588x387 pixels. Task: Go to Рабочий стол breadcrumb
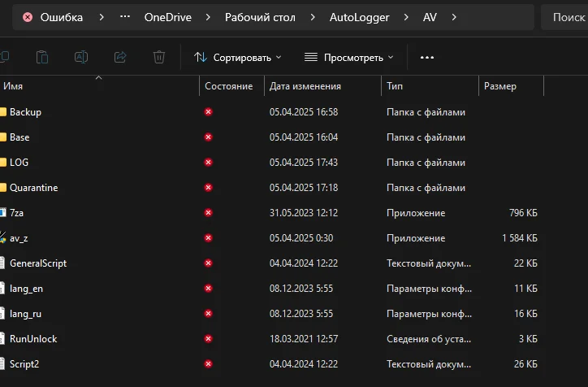(x=260, y=17)
